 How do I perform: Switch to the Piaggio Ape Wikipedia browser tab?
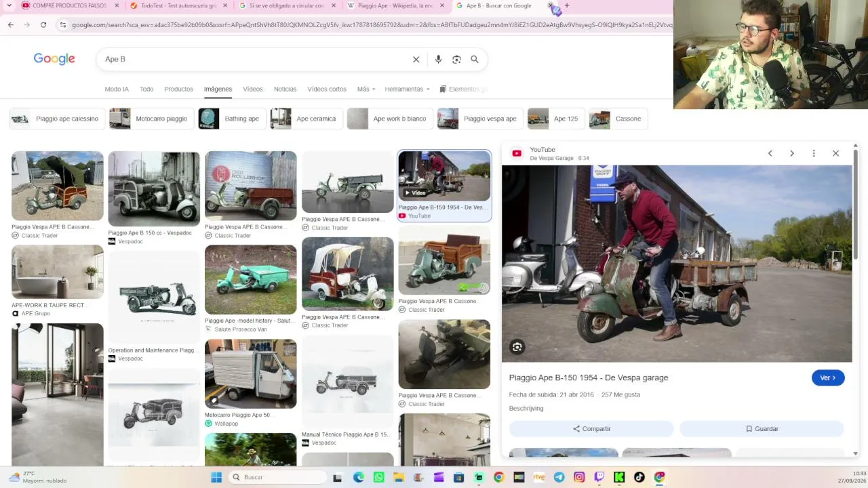click(395, 5)
